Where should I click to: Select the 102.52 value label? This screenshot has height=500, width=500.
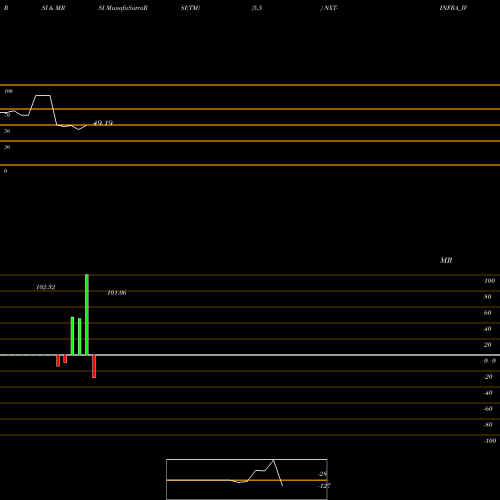46,287
